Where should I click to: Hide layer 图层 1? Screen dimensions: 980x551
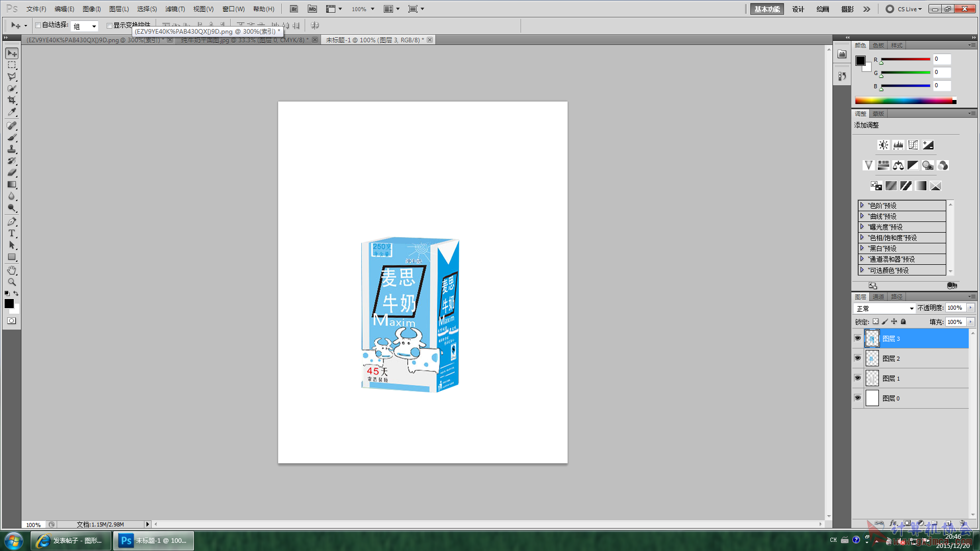tap(857, 378)
